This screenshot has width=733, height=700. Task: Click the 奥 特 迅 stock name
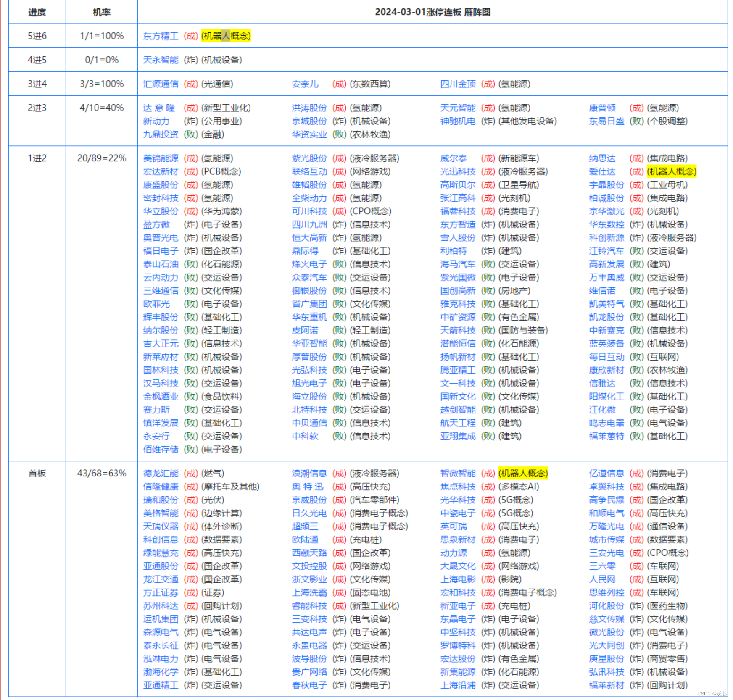point(308,487)
